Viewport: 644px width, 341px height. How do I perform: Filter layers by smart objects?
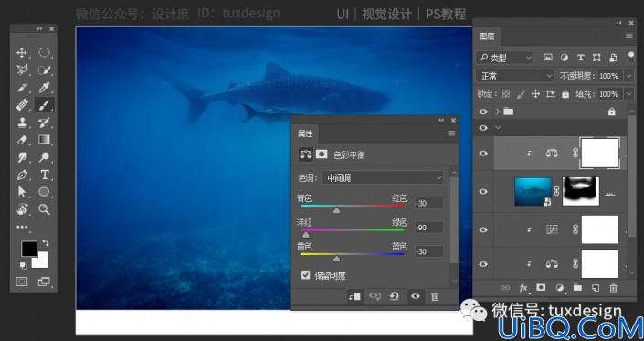pos(613,58)
